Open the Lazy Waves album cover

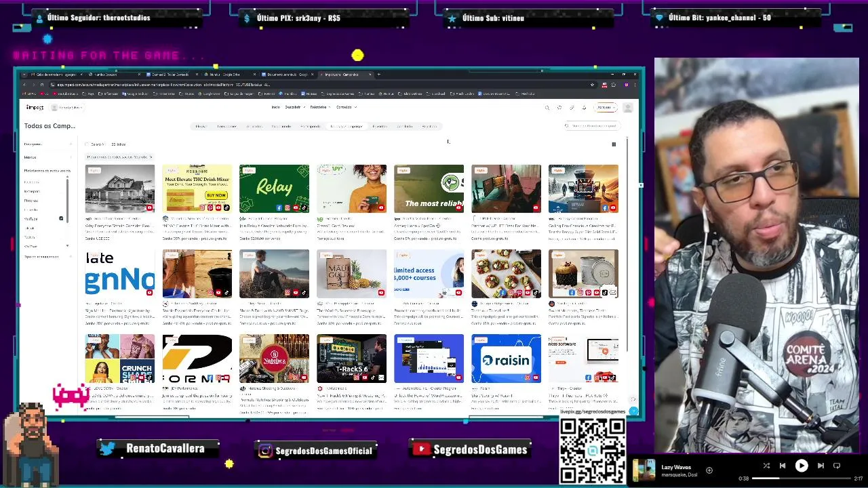click(x=644, y=470)
